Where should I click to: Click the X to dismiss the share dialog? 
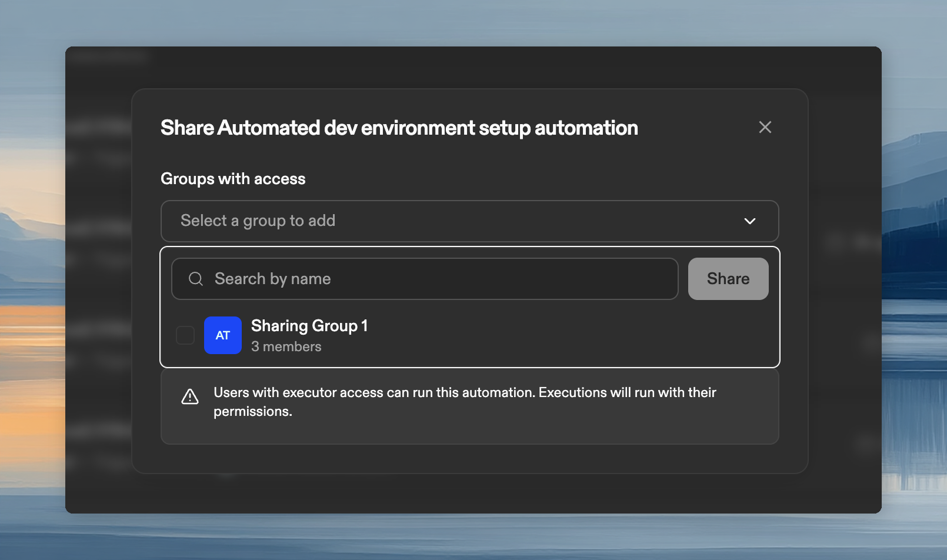(765, 127)
